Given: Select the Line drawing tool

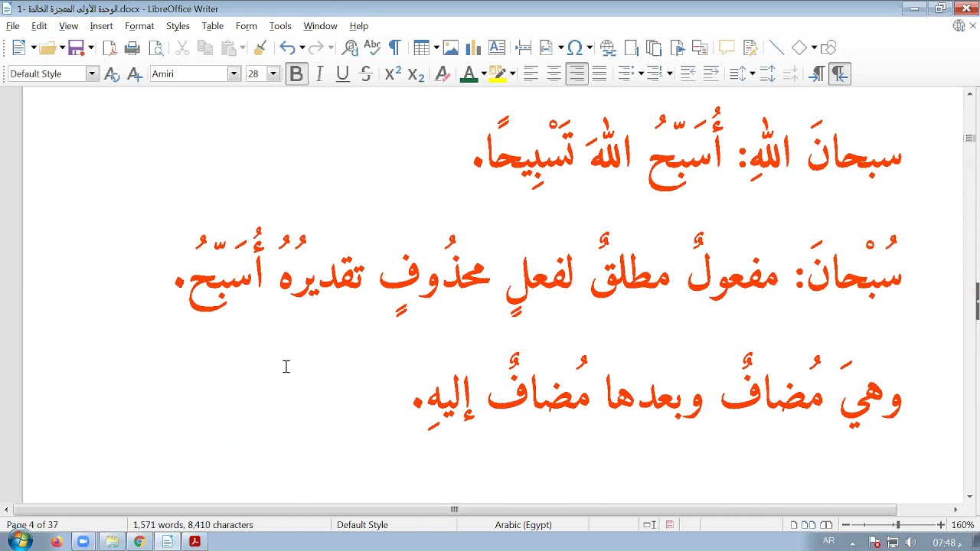Looking at the screenshot, I should (776, 47).
